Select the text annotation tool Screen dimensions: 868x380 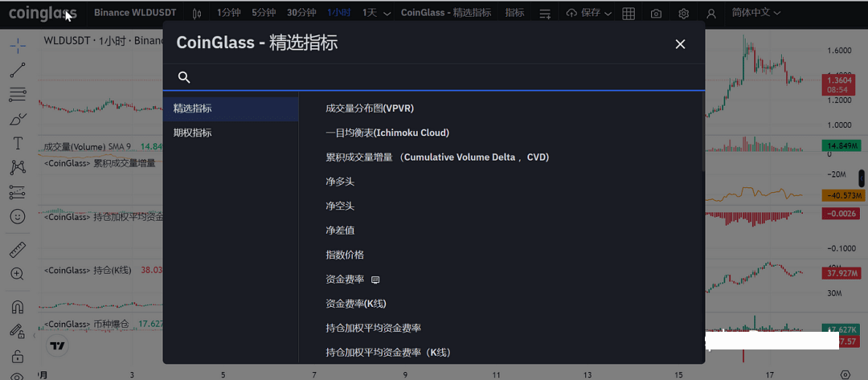(18, 143)
